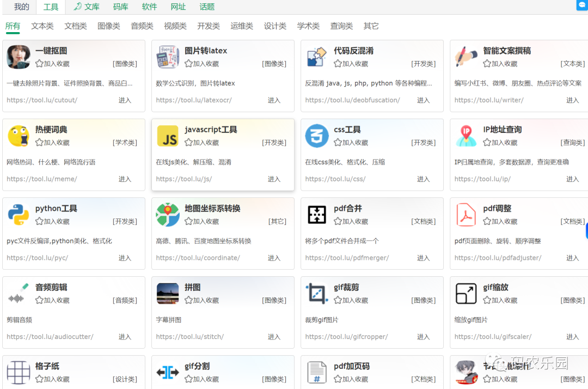Open link https://tool.lu/gifscaler/
This screenshot has height=389, width=588.
493,337
